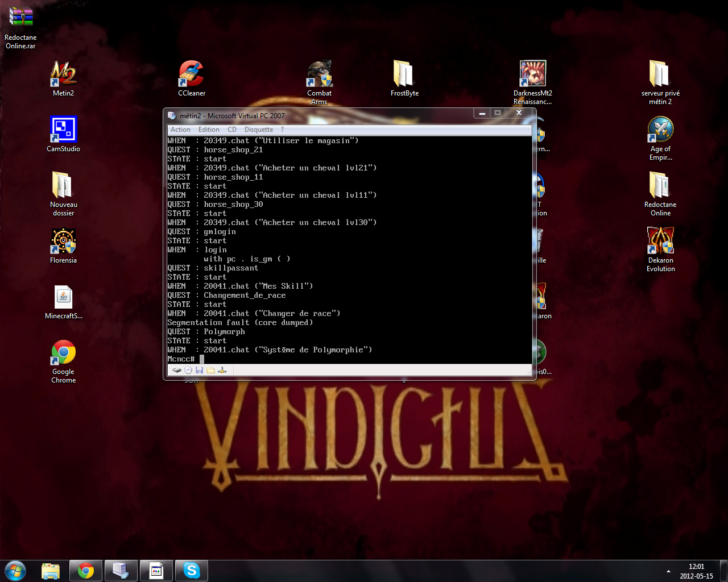Click the network adapter status icon in Virtual PC

(x=222, y=370)
